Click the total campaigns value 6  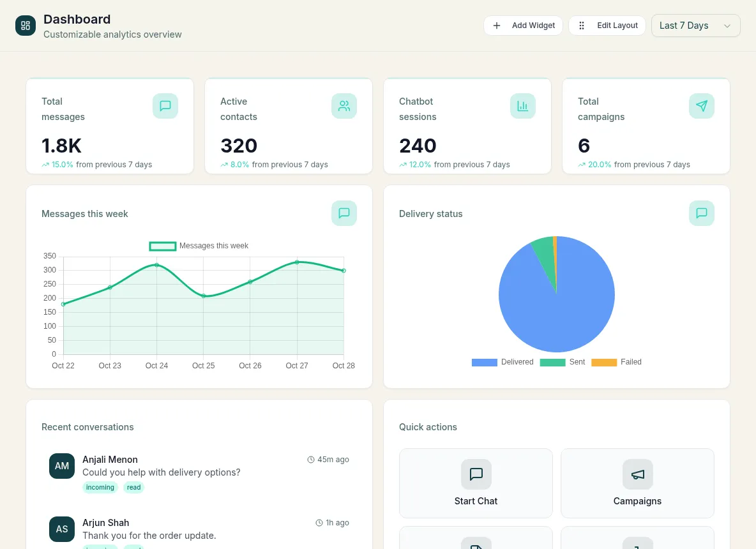584,146
